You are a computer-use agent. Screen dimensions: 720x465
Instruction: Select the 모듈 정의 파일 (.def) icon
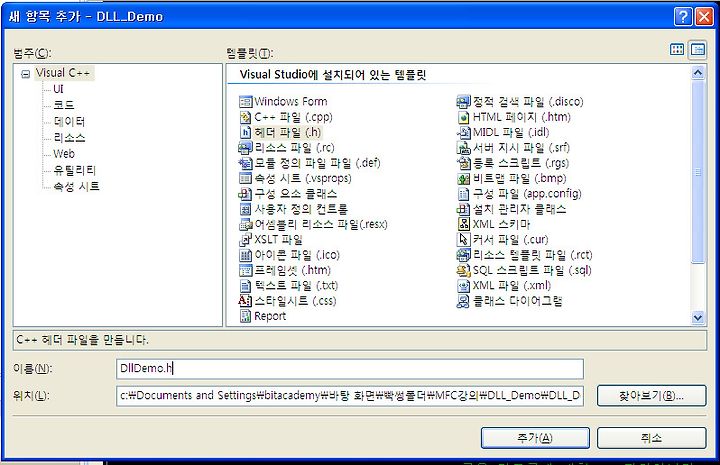pyautogui.click(x=246, y=163)
